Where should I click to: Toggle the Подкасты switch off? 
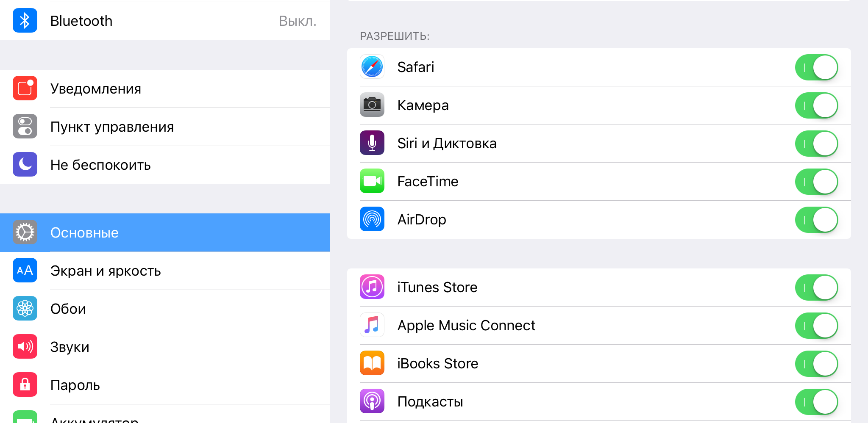coord(817,402)
